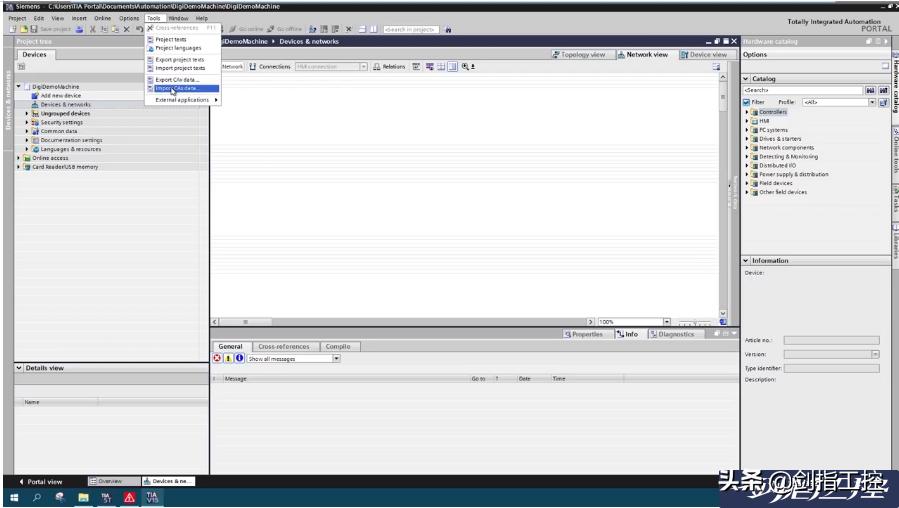899x508 pixels.
Task: Uncheck the Filter checkbox in Catalog
Action: (x=746, y=102)
